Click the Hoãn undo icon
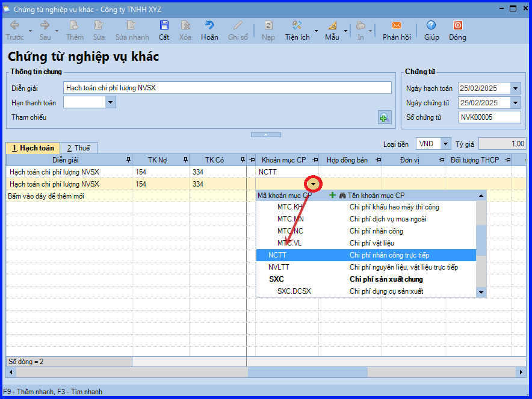Viewport: 532px width, 399px height. (209, 25)
